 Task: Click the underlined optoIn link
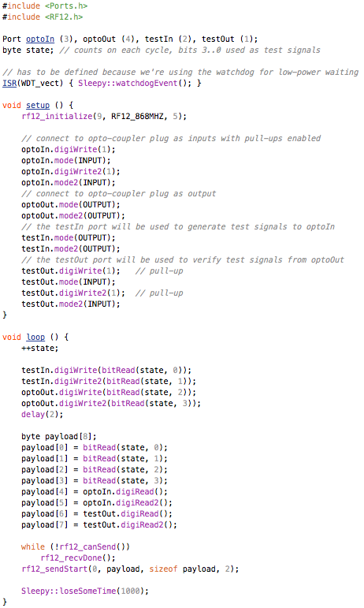click(x=40, y=39)
